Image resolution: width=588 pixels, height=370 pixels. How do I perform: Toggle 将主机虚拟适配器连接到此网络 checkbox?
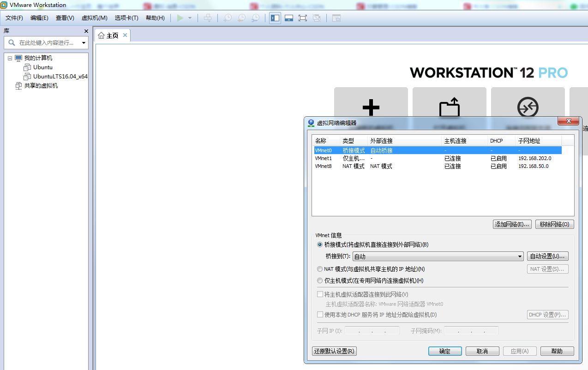pyautogui.click(x=320, y=294)
